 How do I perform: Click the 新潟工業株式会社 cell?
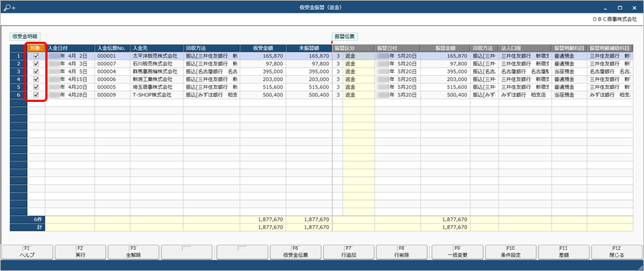point(157,79)
